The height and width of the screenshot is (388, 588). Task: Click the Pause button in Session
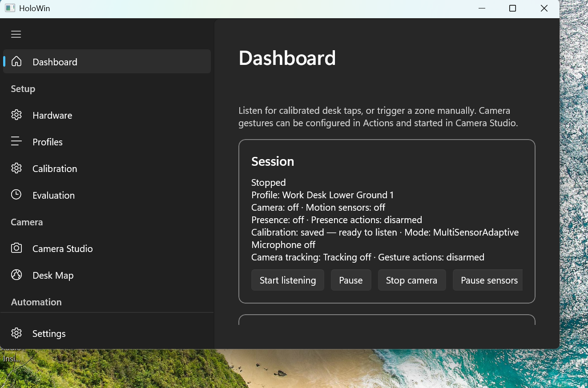coord(351,280)
